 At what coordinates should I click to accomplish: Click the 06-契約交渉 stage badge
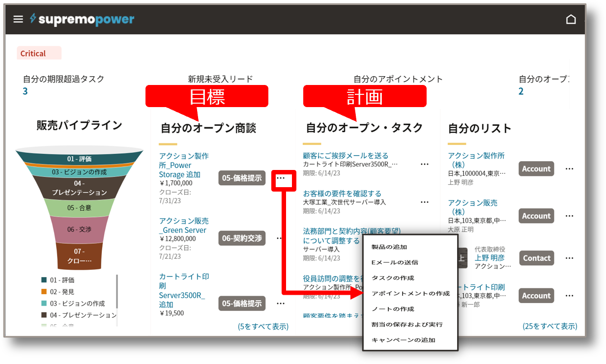click(242, 238)
